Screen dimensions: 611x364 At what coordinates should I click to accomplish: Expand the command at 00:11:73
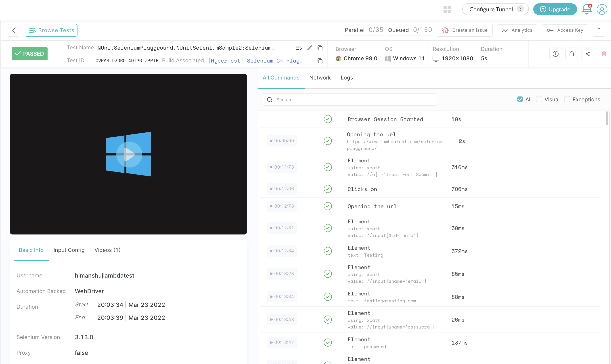click(271, 167)
